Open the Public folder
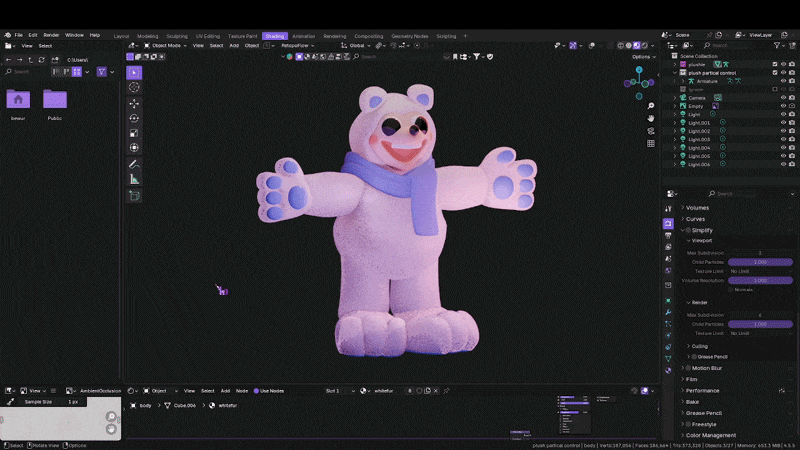This screenshot has height=450, width=800. pyautogui.click(x=55, y=100)
